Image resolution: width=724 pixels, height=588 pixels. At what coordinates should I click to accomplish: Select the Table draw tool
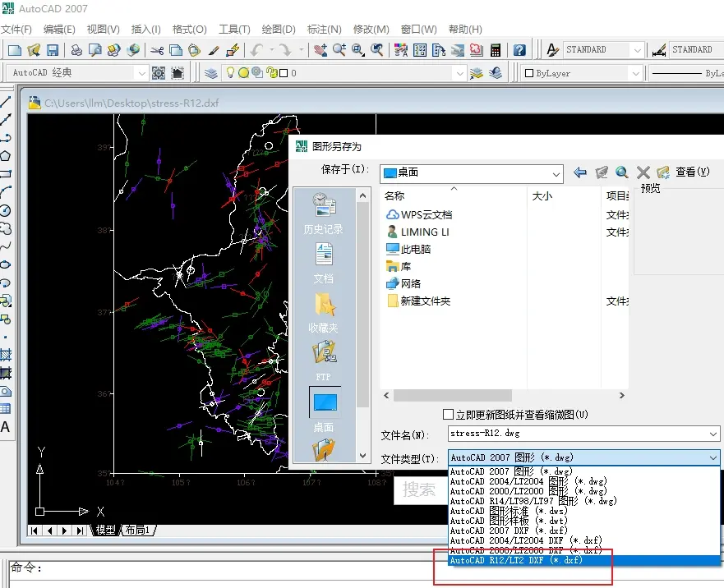click(6, 409)
